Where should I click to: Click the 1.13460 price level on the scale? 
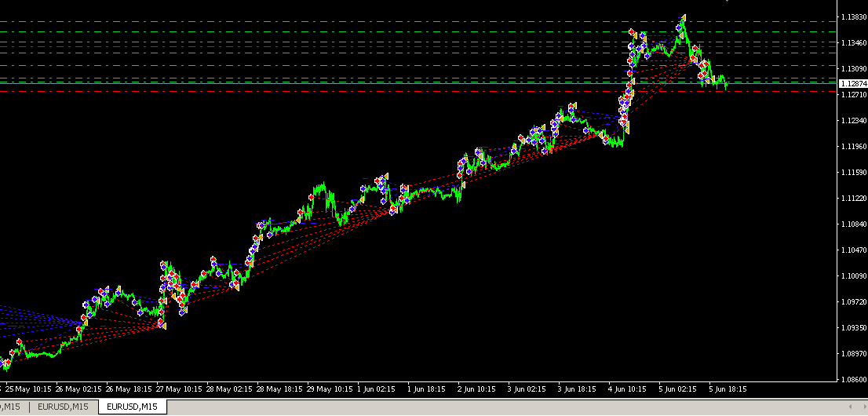pyautogui.click(x=854, y=42)
